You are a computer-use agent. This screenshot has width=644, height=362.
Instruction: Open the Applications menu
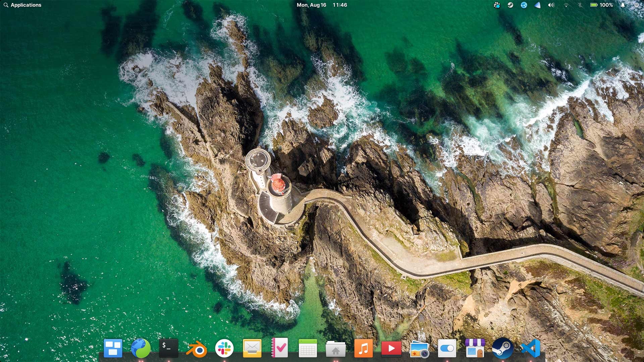coord(22,5)
